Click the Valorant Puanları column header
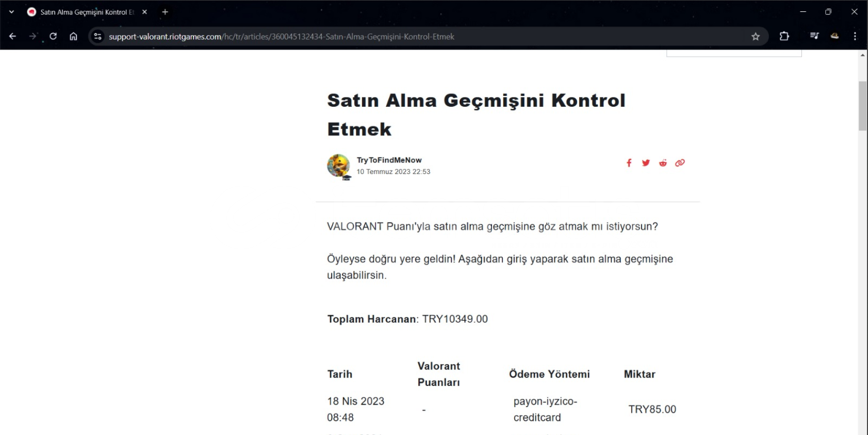This screenshot has width=868, height=435. [x=439, y=374]
